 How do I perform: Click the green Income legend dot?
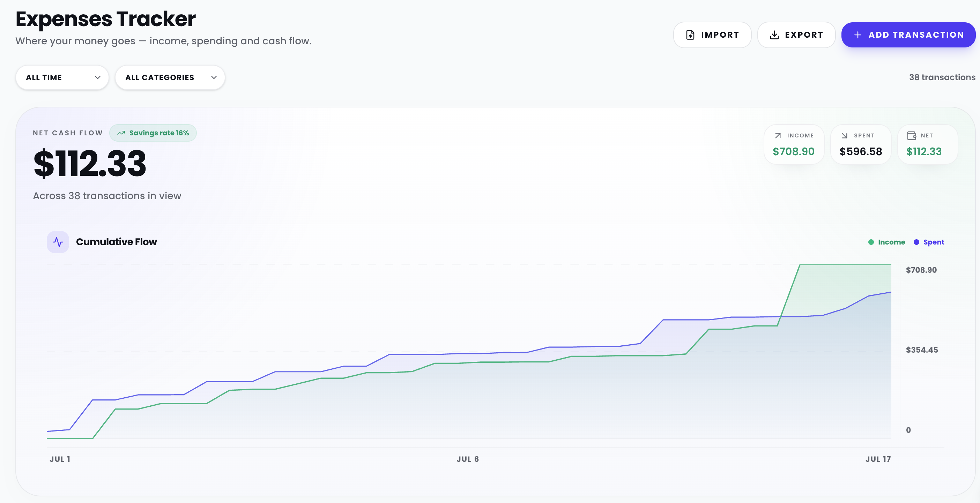pyautogui.click(x=871, y=242)
